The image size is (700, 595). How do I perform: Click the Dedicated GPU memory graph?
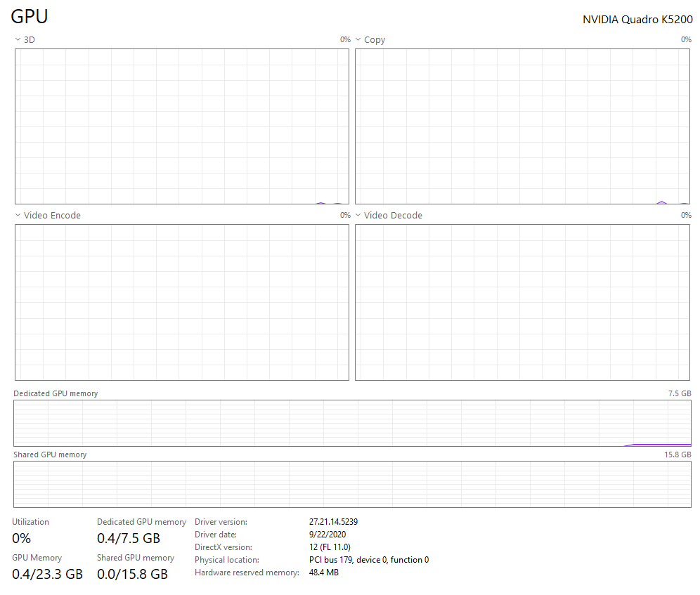(352, 423)
